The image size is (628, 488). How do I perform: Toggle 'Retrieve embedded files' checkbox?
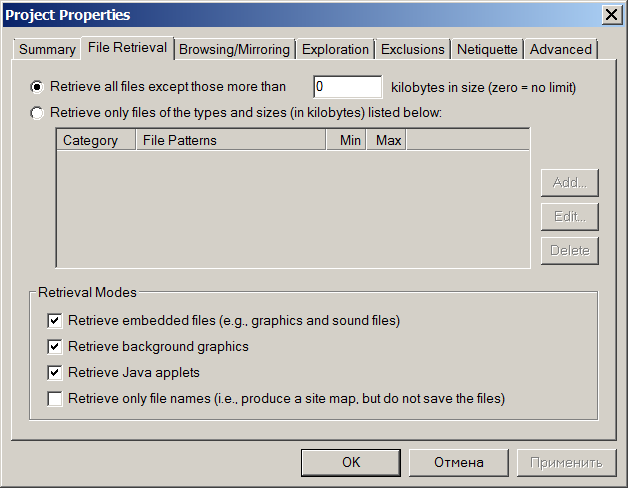point(54,321)
